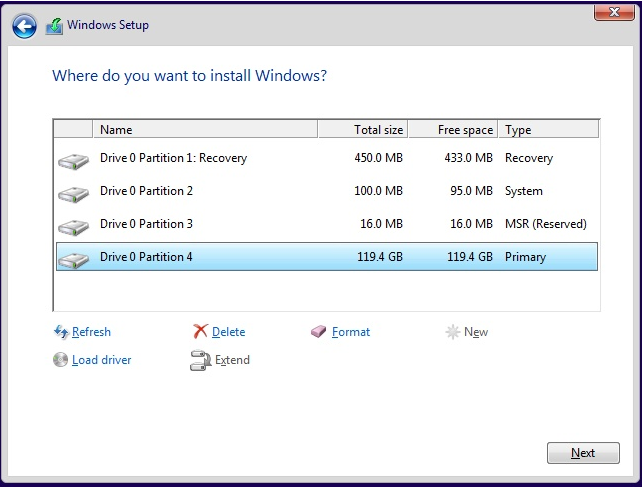Select Drive 0 Partition 1: Recovery row
The image size is (642, 489).
tap(327, 158)
